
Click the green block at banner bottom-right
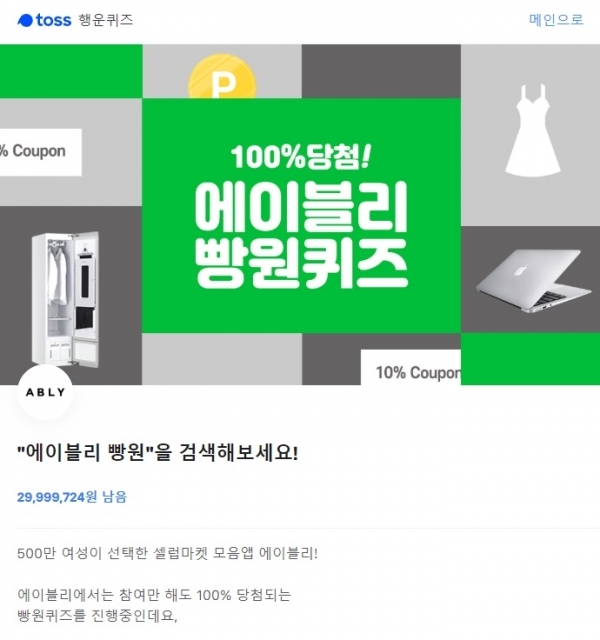(x=530, y=359)
